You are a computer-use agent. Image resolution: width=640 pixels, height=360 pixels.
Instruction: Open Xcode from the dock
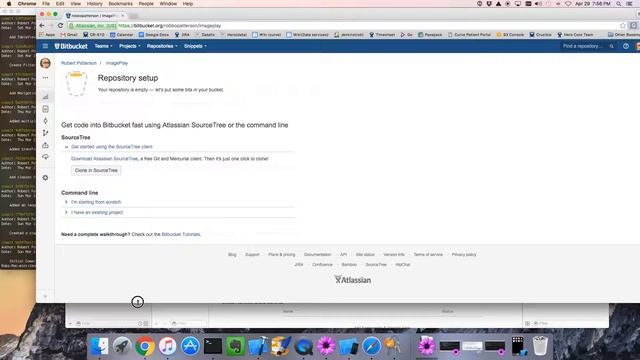click(x=258, y=346)
